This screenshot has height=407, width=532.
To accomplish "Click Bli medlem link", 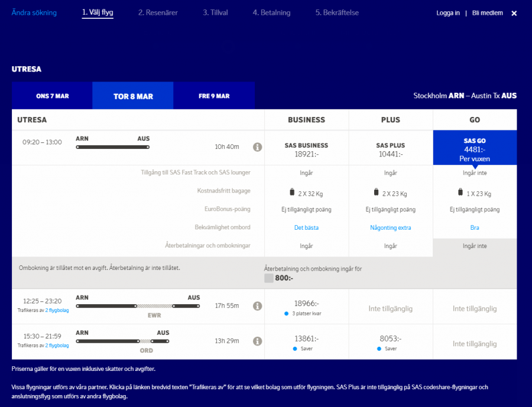I will (x=487, y=13).
